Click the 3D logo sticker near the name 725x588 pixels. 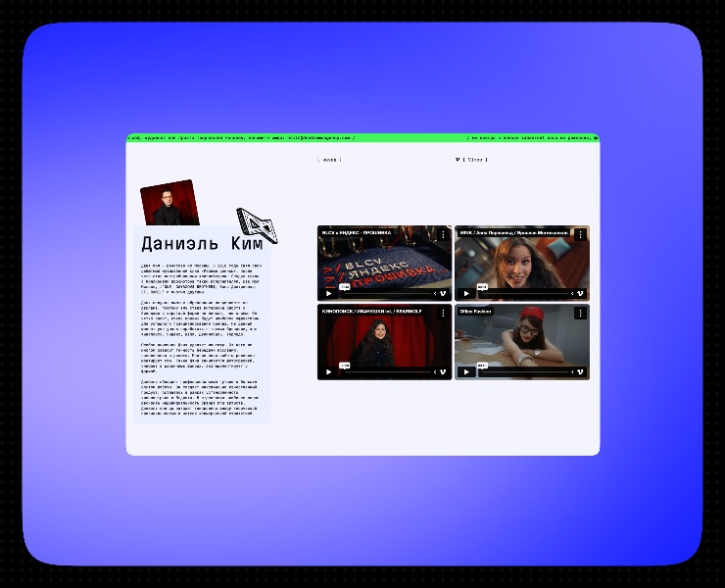(x=257, y=225)
